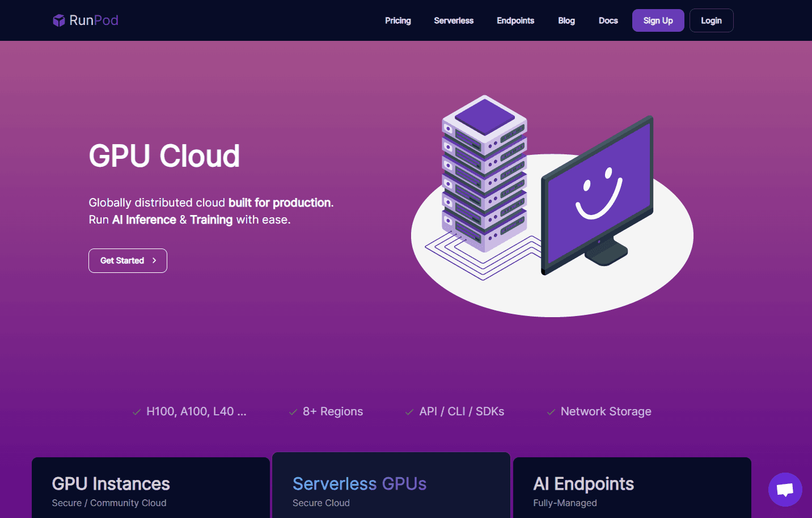Select the GPU Instances card
Screen dimensions: 812x518
tap(151, 488)
